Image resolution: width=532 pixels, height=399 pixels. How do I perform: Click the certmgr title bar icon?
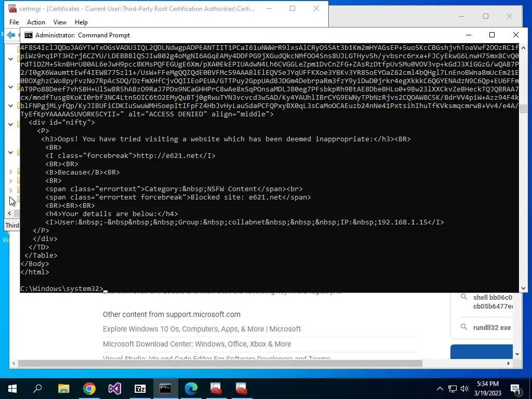12,8
